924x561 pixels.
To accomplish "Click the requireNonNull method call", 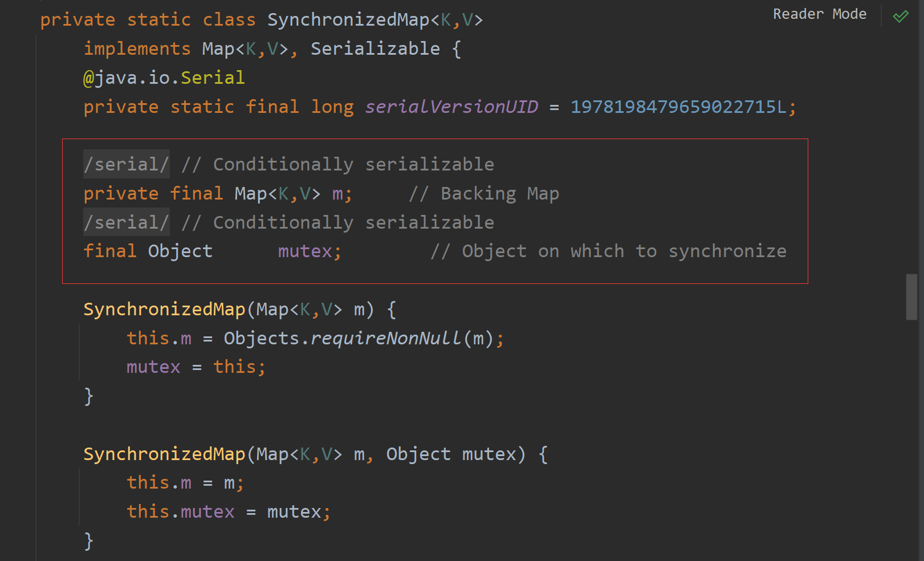I will (386, 339).
